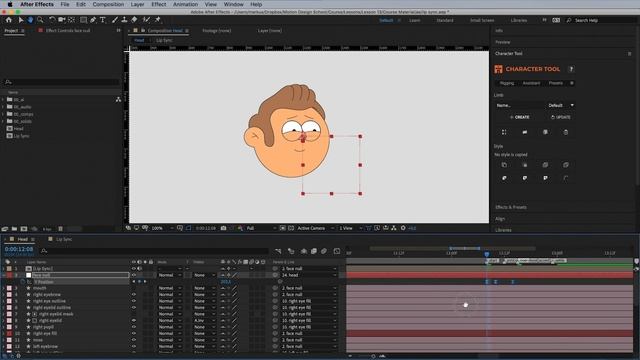Expand the DC_ai folder in Project
Image resolution: width=640 pixels, height=360 pixels.
click(3, 100)
